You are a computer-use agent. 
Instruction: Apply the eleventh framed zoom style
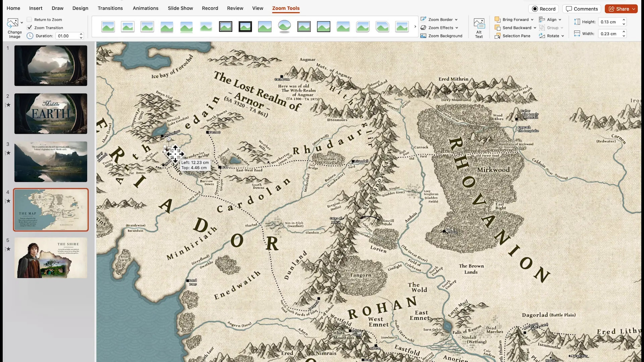click(304, 26)
